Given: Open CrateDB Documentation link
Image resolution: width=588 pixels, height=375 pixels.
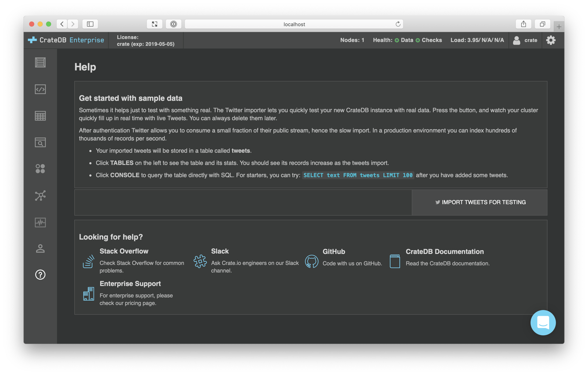Looking at the screenshot, I should [445, 252].
